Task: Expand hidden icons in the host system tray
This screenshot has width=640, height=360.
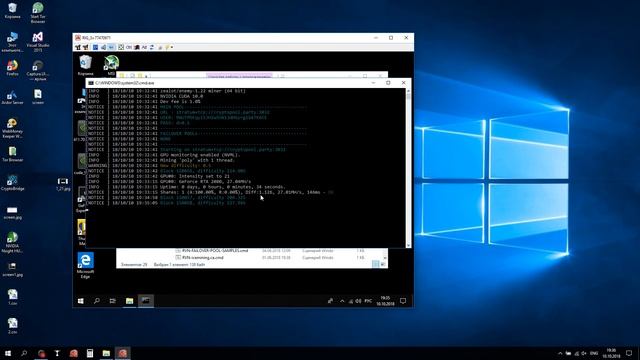Action: point(560,353)
